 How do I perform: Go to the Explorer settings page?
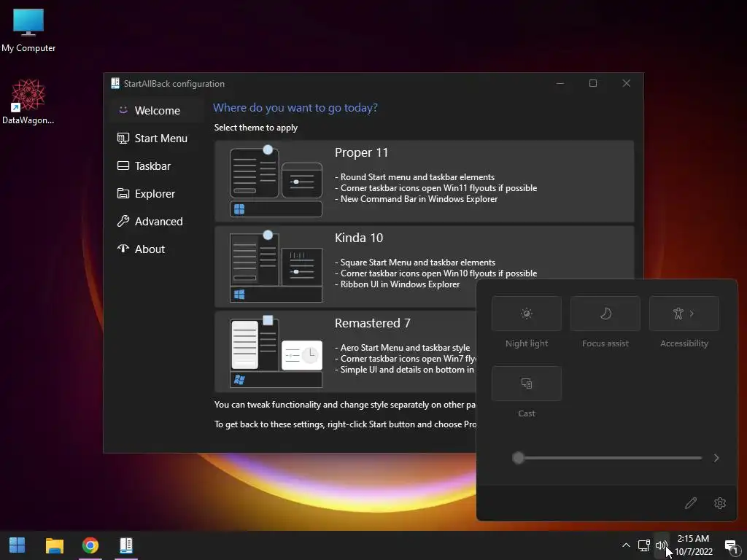click(x=155, y=193)
